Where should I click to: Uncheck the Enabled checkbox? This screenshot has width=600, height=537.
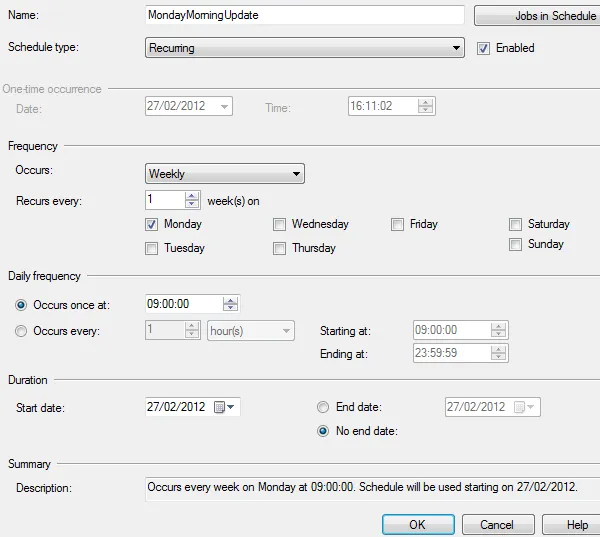[x=484, y=48]
